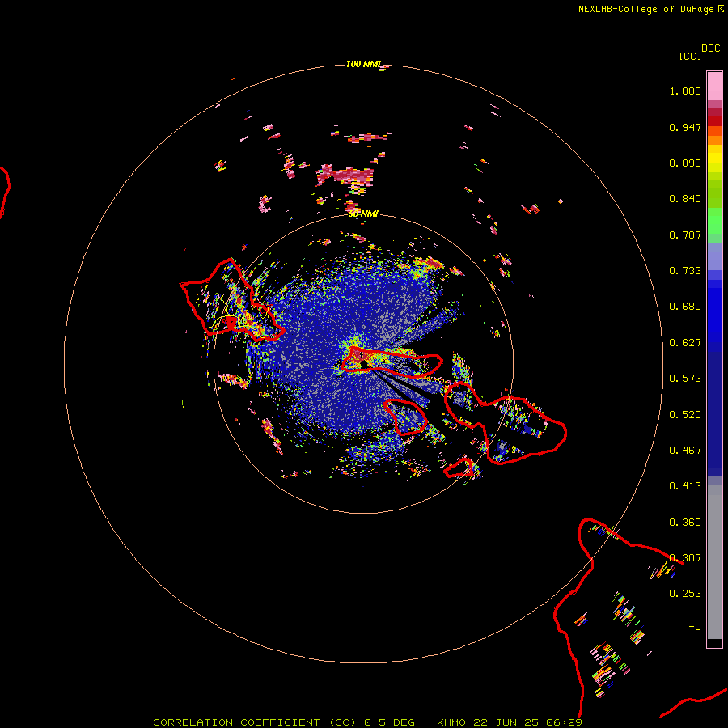Click the 50 NMI range ring label
Image resolution: width=728 pixels, height=728 pixels.
tap(363, 214)
